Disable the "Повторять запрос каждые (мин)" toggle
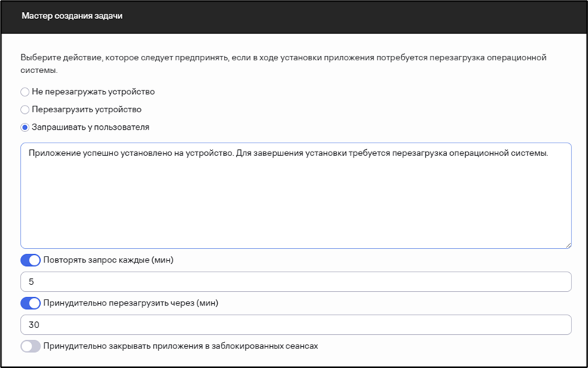The width and height of the screenshot is (588, 368). tap(31, 260)
